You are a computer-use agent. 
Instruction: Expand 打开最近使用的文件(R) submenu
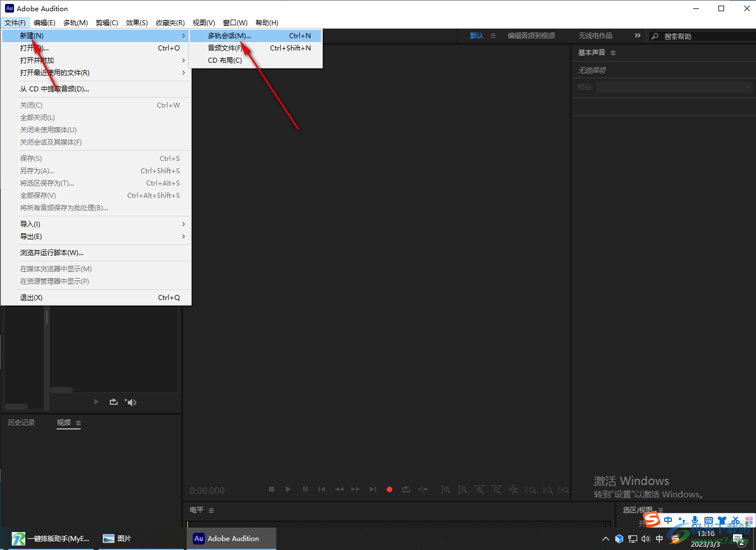(x=96, y=72)
